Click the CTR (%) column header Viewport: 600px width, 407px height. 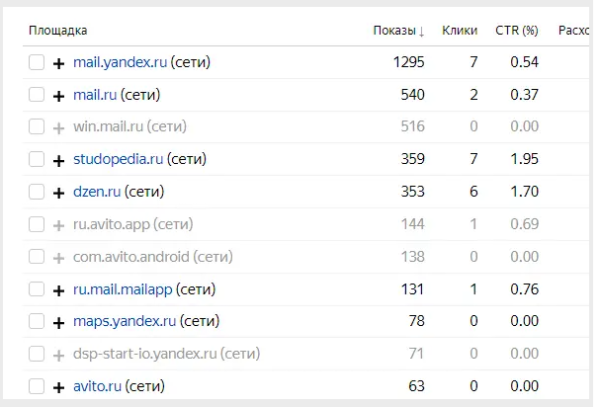coord(518,30)
